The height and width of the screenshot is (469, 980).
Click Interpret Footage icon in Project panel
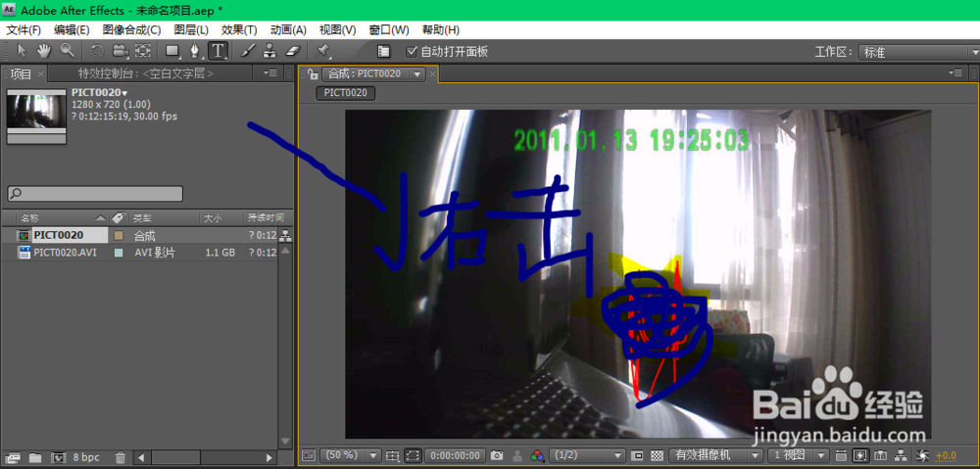tap(13, 458)
